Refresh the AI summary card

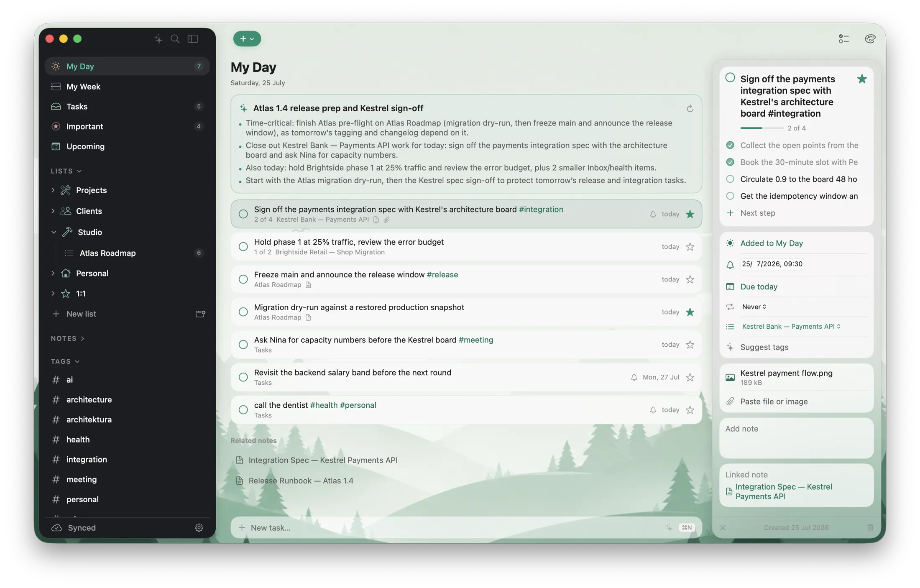[x=690, y=109]
